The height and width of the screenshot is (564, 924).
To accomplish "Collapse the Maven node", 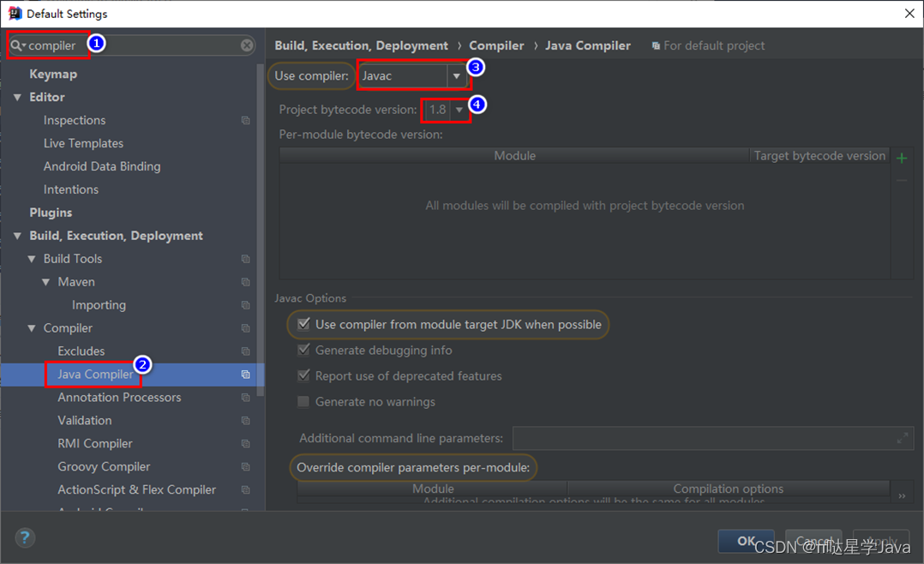I will tap(45, 282).
